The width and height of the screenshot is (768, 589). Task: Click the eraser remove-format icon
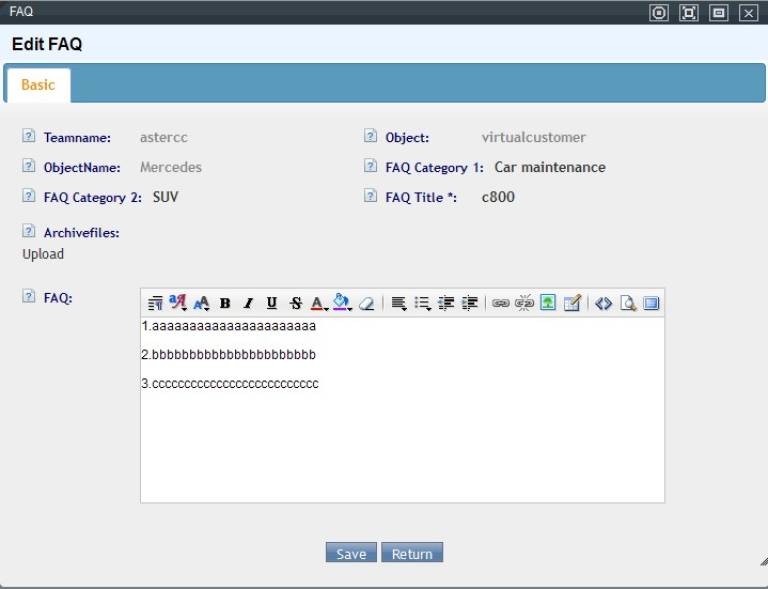(x=366, y=303)
